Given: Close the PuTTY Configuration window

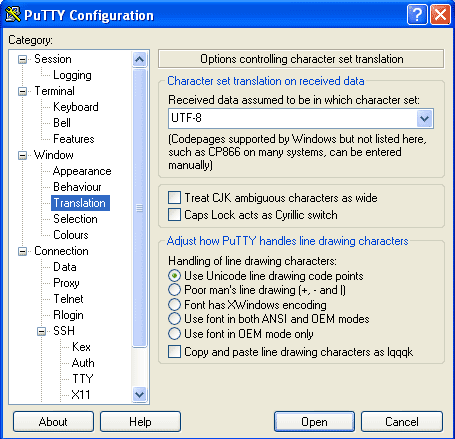Looking at the screenshot, I should coord(441,15).
